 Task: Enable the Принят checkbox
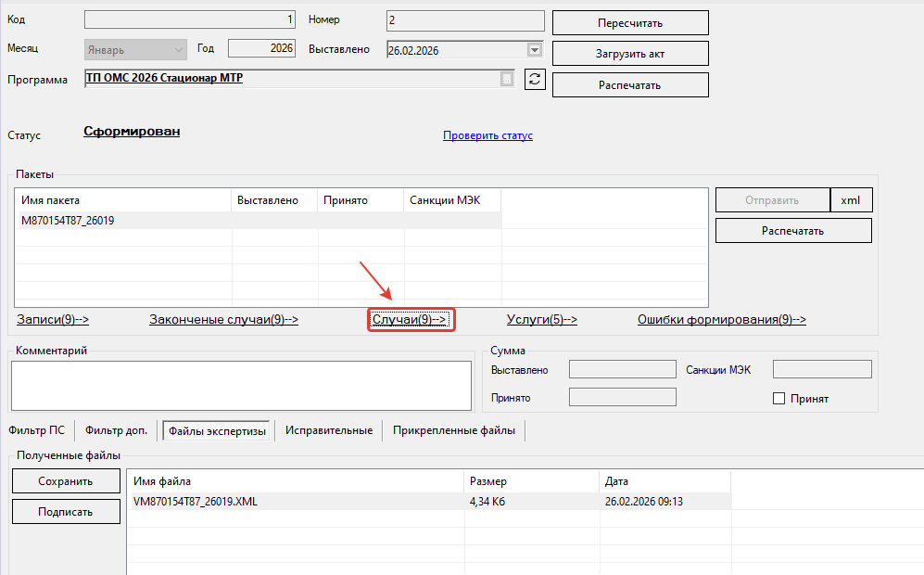coord(778,399)
